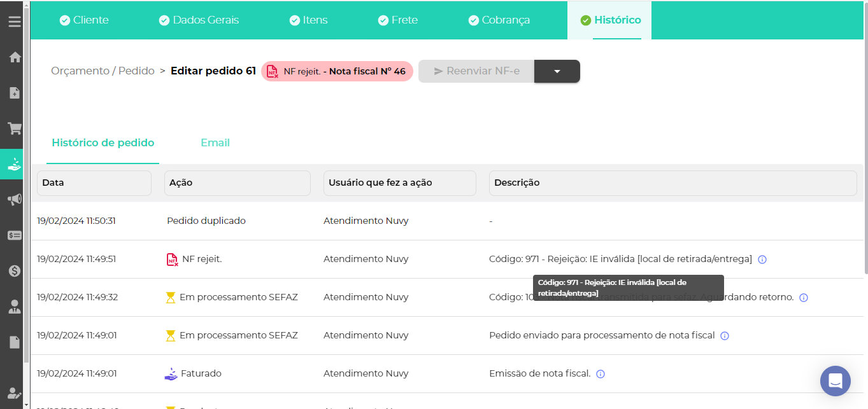Open the Dados Gerais step tab
868x409 pixels.
click(199, 20)
